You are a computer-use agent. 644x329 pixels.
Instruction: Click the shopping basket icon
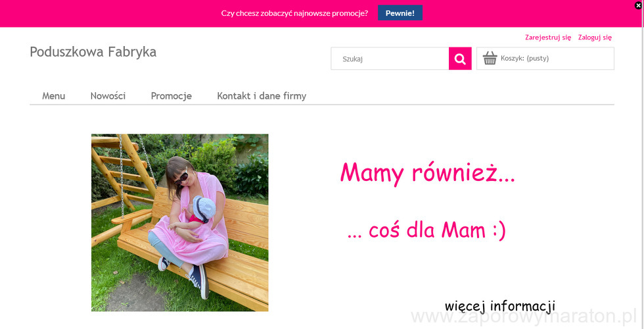point(490,58)
